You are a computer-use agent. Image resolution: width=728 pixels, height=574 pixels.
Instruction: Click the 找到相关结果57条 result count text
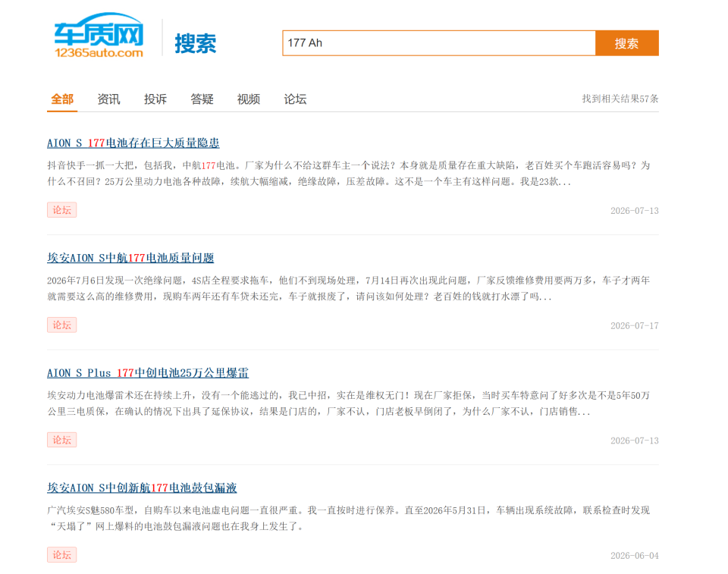[x=620, y=99]
